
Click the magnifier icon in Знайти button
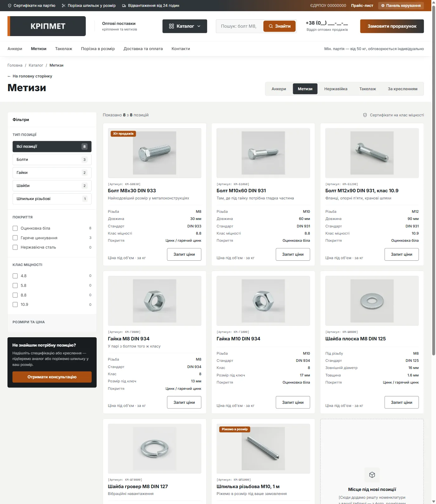click(271, 26)
